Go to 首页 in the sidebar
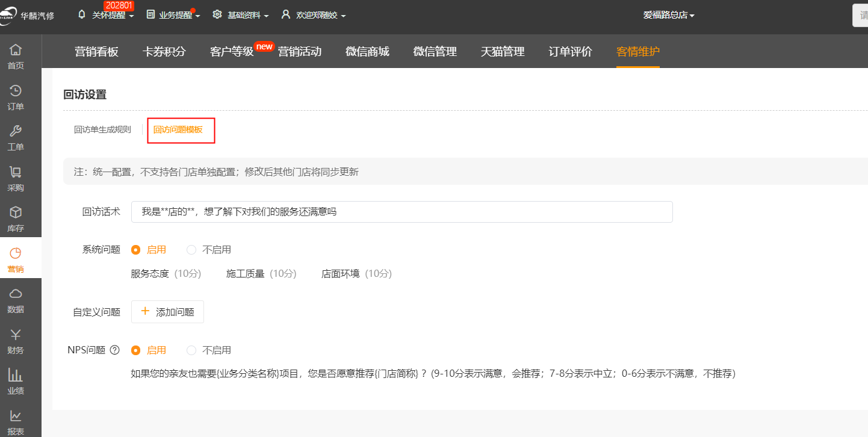868x437 pixels. pyautogui.click(x=16, y=57)
